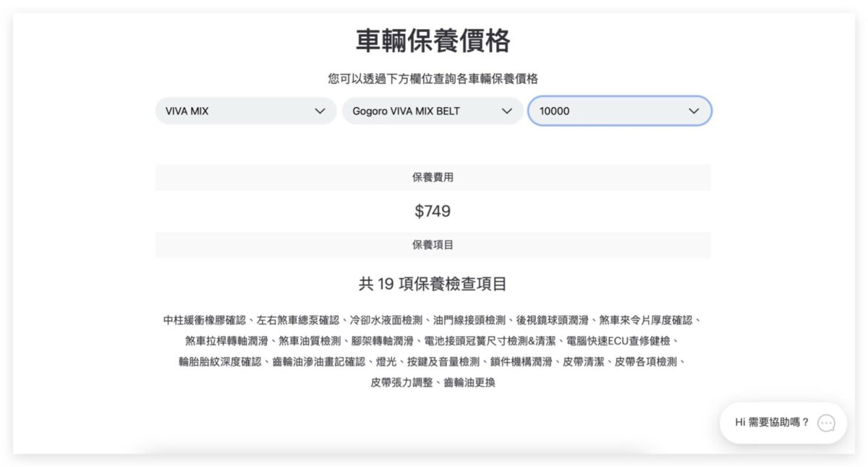868x467 pixels.
Task: Click the 車輛保養價格 page heading
Action: (x=433, y=41)
